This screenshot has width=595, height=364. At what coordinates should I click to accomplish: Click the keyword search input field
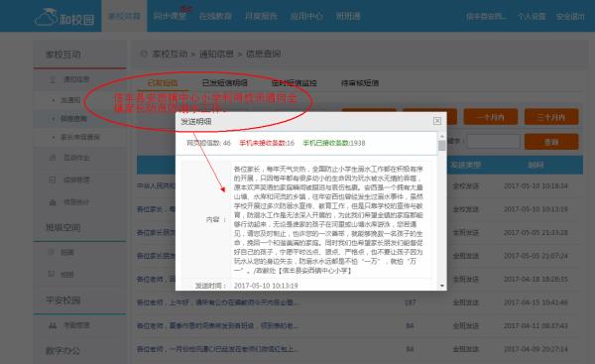493,141
